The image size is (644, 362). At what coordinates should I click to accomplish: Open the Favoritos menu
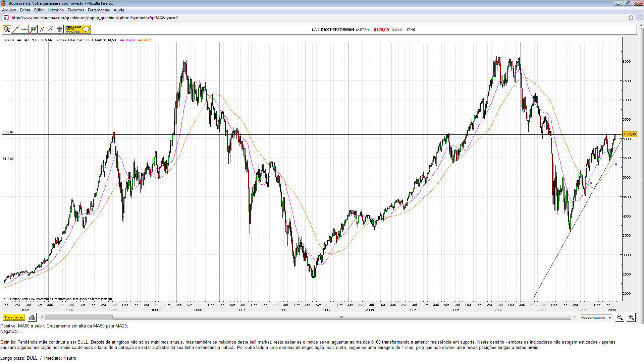(x=75, y=10)
